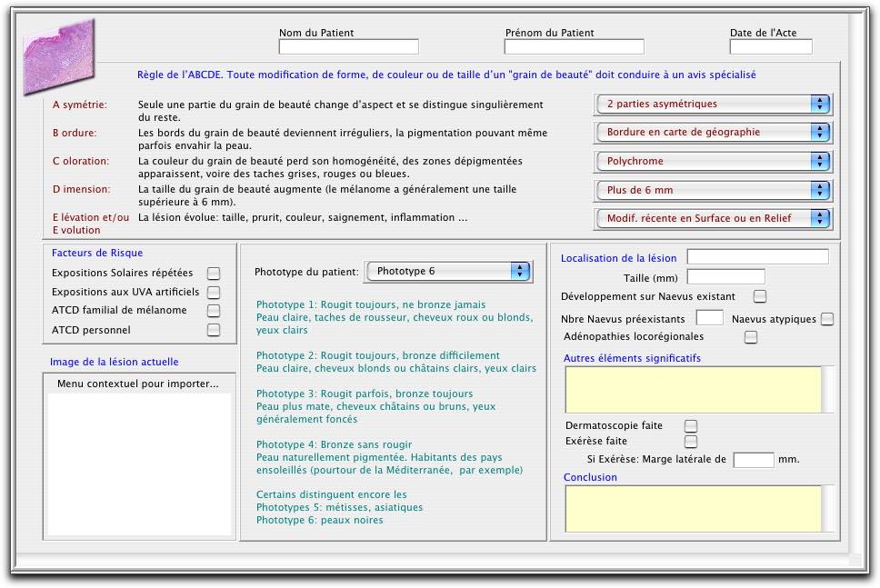Click the 'Phototypes 5: métisses, asiatiques' text
The image size is (880, 588).
[339, 507]
